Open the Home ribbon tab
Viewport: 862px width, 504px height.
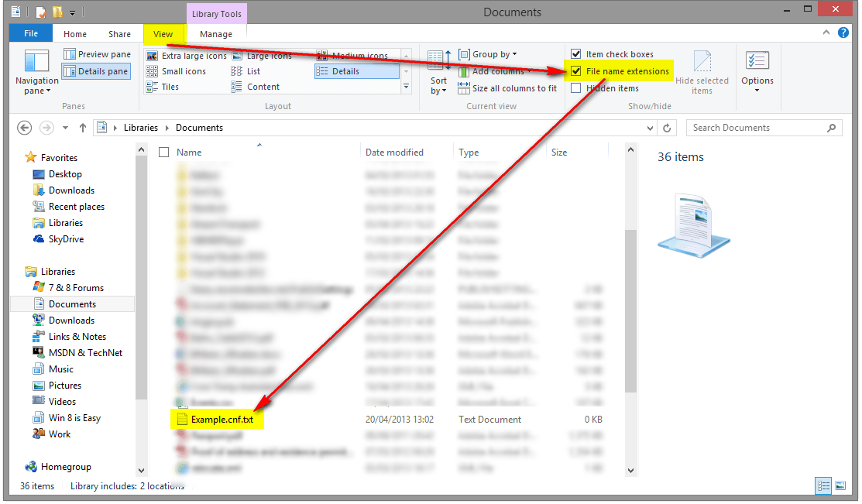click(74, 34)
